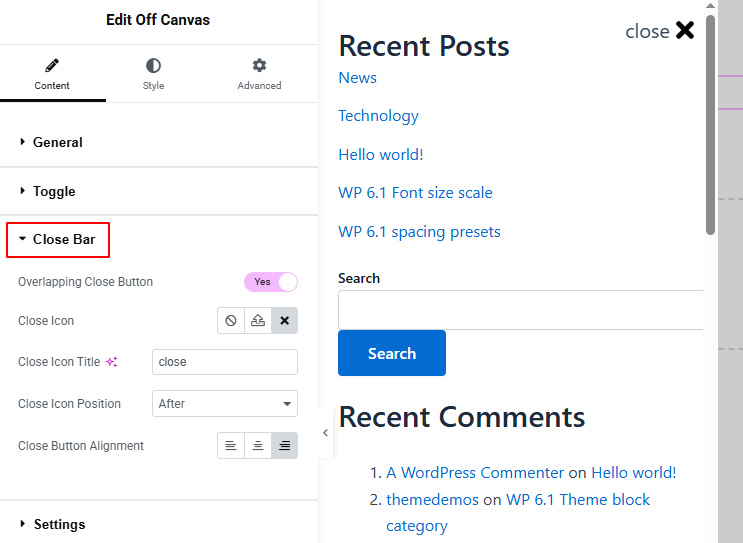
Task: Switch to the Style tab
Action: tap(153, 74)
